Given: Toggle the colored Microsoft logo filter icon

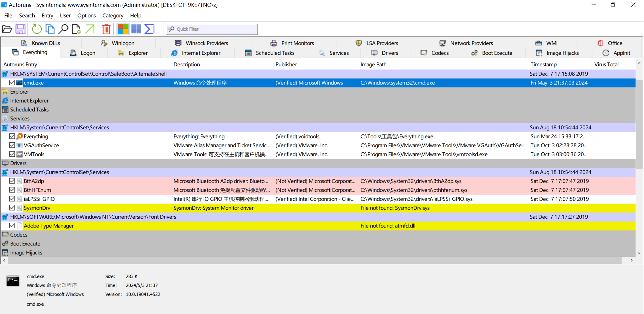Looking at the screenshot, I should click(123, 29).
